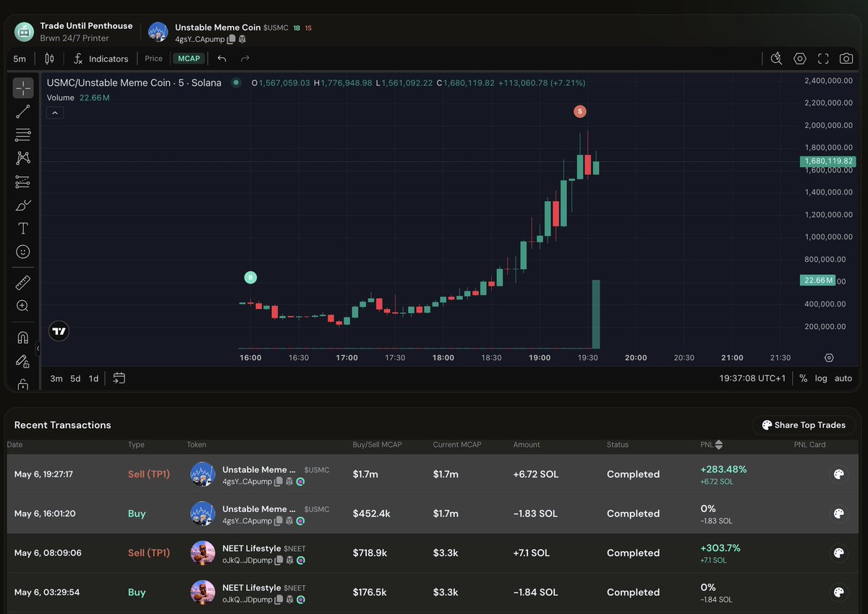Open go-to-date calendar icon
The image size is (868, 614).
point(119,378)
